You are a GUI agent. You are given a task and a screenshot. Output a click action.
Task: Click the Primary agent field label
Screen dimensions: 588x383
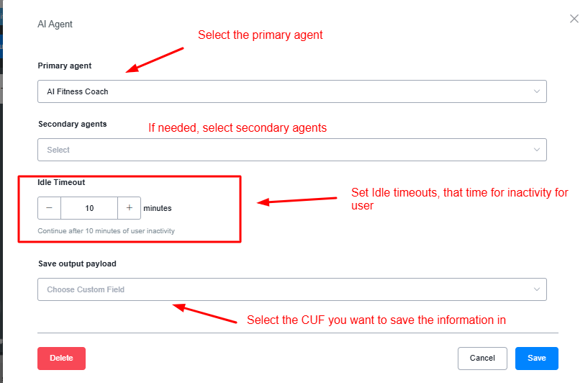tap(65, 66)
